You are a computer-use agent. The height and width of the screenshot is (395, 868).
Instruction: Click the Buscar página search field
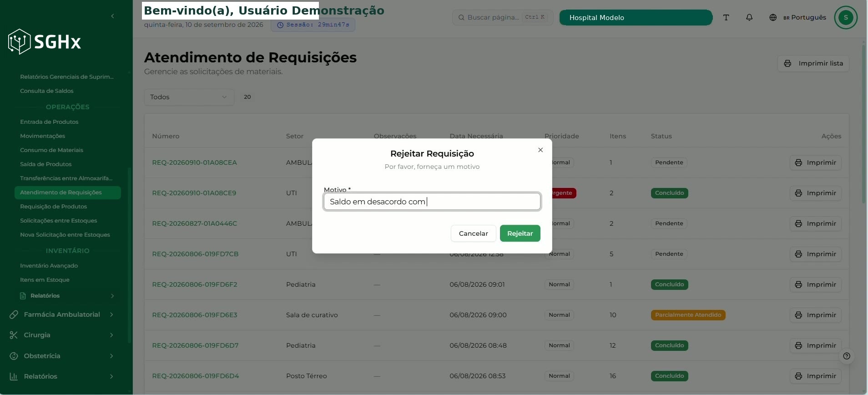pos(503,17)
